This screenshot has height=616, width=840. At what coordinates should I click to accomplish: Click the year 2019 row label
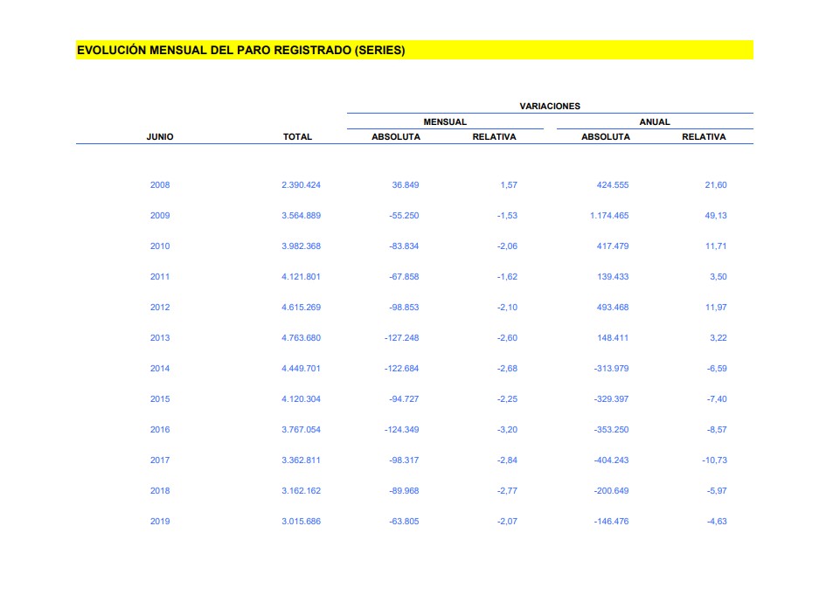pyautogui.click(x=160, y=522)
